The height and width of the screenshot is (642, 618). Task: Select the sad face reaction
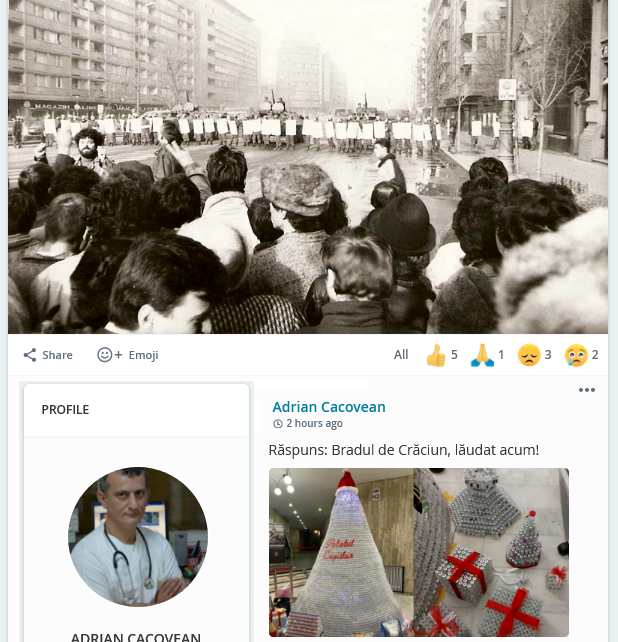[529, 355]
